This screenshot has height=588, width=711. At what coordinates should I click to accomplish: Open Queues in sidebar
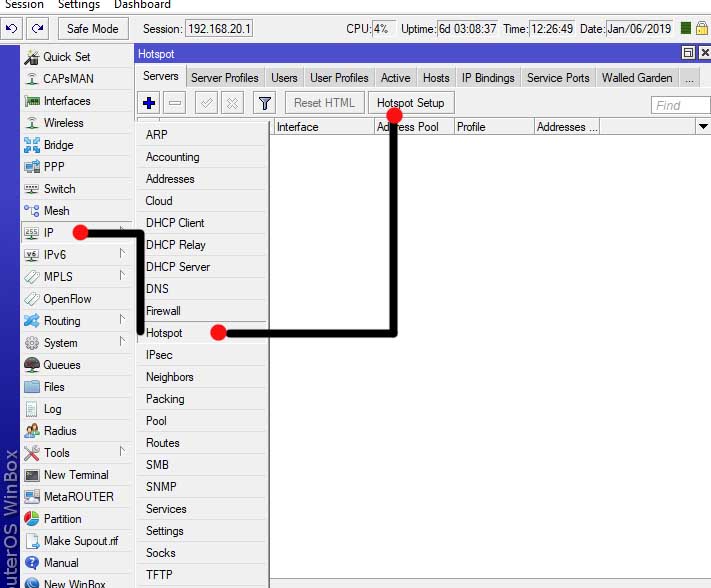[x=76, y=365]
